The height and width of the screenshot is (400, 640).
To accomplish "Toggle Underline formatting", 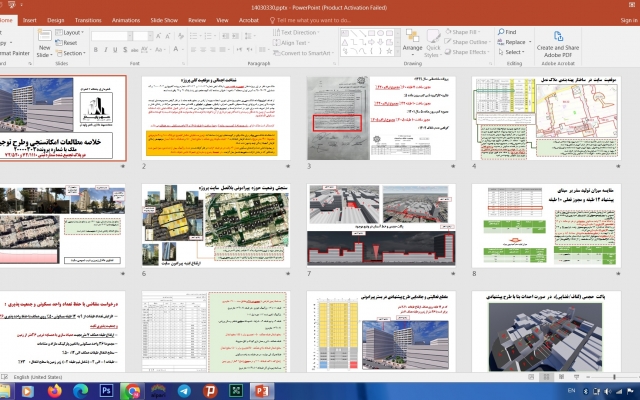I will click(x=115, y=49).
